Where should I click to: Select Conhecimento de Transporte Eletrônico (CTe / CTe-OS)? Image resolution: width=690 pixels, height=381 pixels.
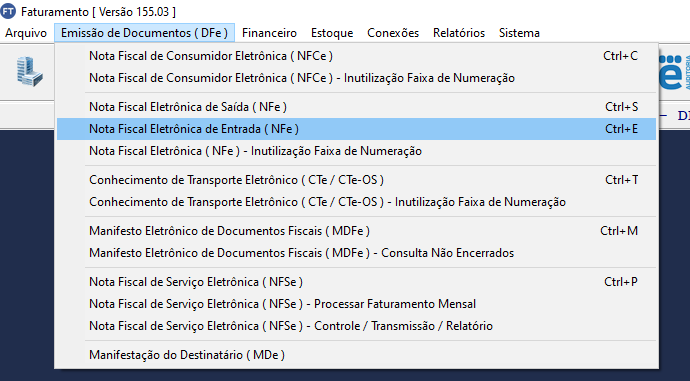point(356,180)
